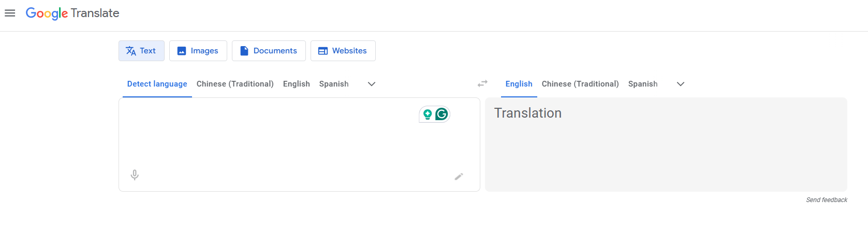Viewport: 868px width, 243px height.
Task: Open the main hamburger menu
Action: 10,13
